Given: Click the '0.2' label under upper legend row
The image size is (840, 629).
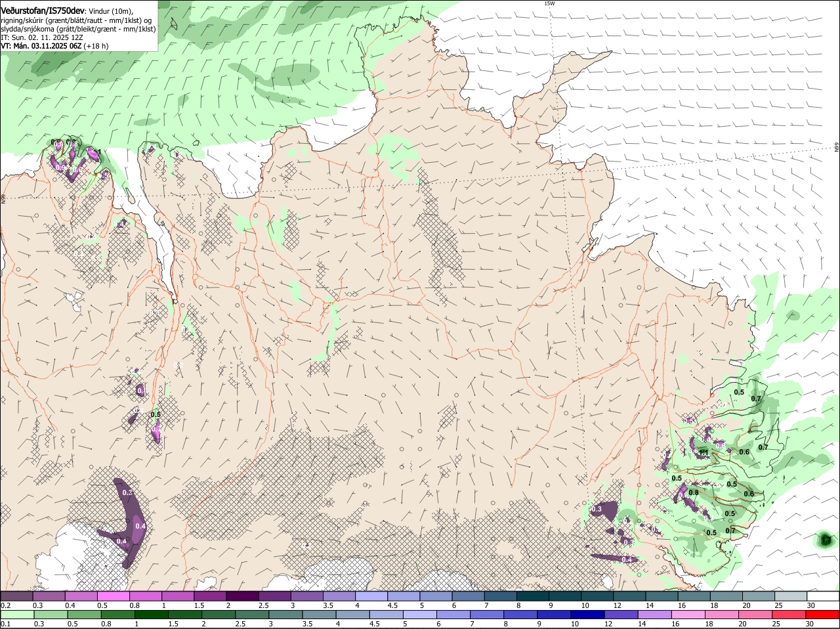Looking at the screenshot, I should pos(5,605).
